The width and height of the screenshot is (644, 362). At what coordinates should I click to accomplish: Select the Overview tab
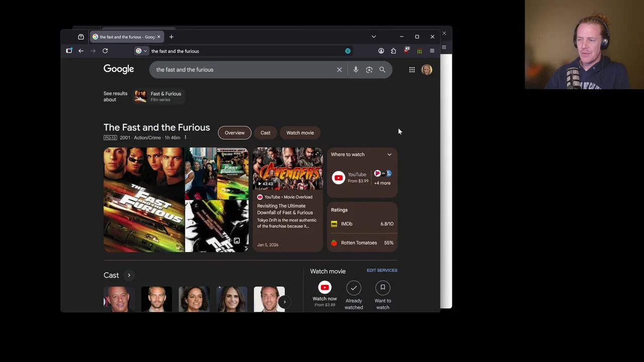point(234,133)
